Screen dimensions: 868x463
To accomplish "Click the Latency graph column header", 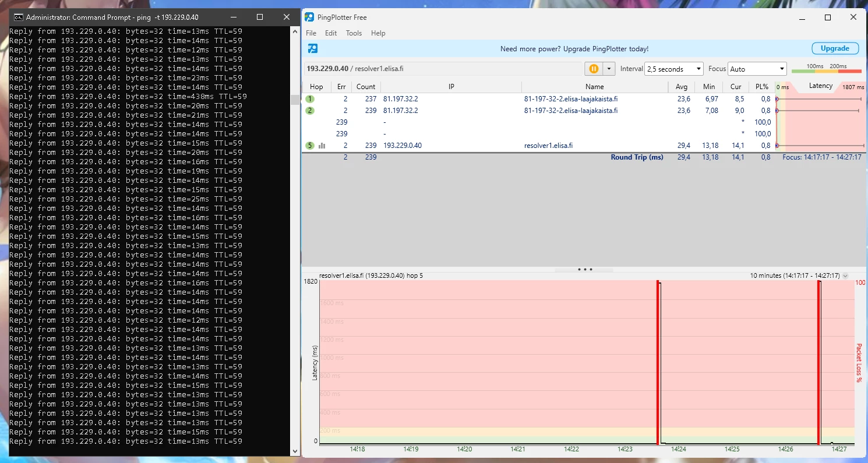I will (x=821, y=86).
